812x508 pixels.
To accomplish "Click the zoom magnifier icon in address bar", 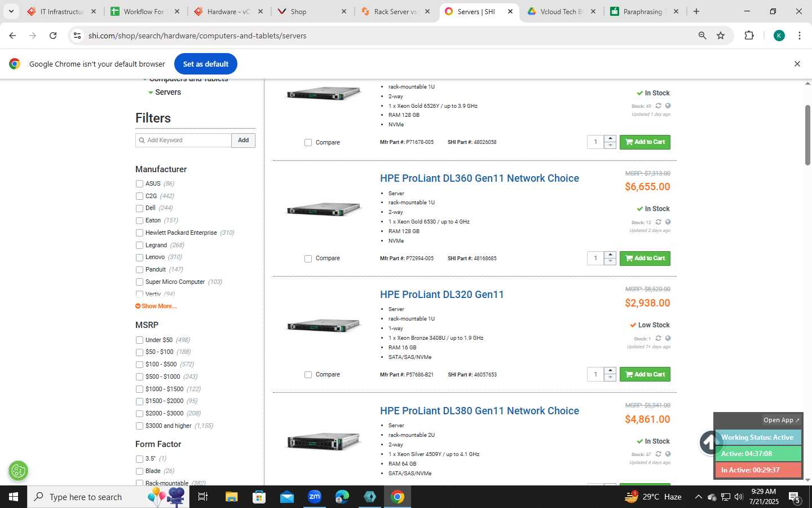I will [702, 36].
